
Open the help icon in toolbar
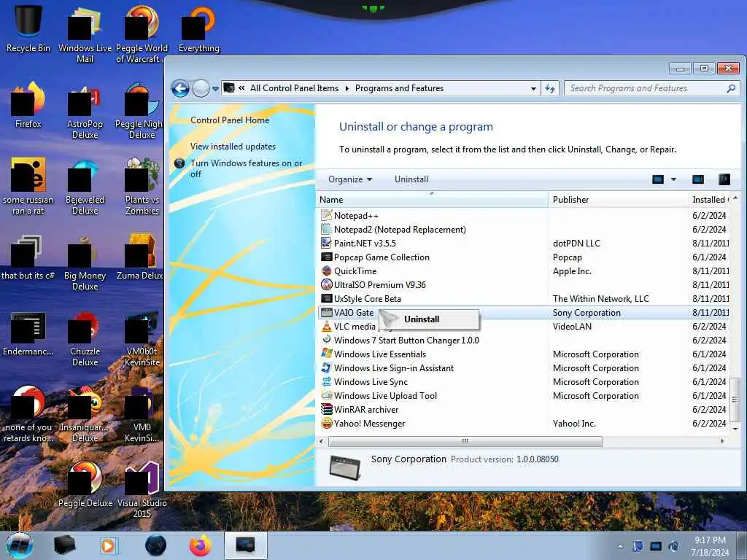tap(724, 179)
